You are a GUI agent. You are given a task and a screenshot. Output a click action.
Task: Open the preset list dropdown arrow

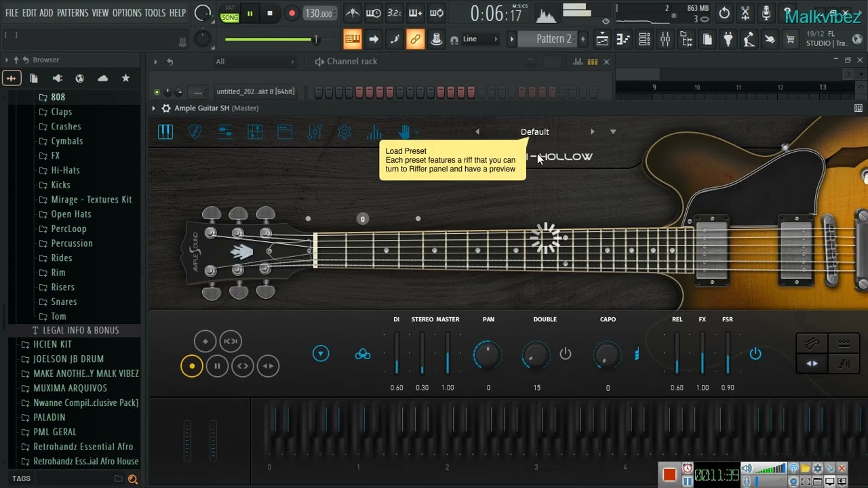point(613,132)
